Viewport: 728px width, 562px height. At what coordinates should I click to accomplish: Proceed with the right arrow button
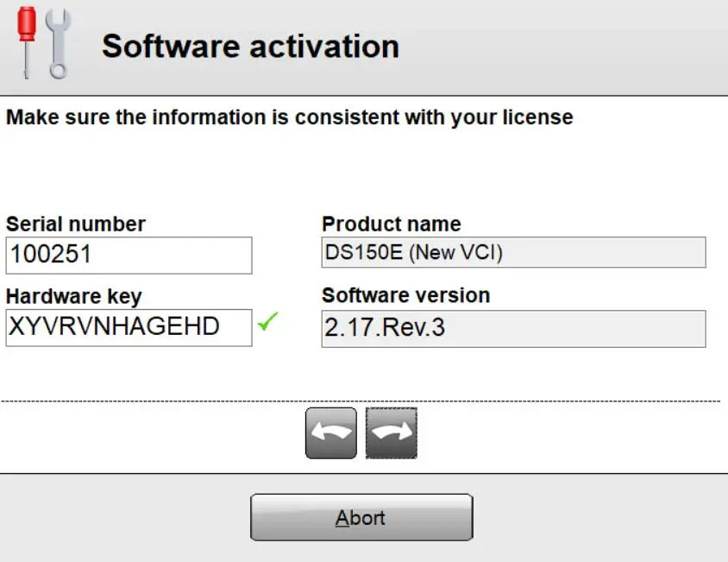pos(391,433)
